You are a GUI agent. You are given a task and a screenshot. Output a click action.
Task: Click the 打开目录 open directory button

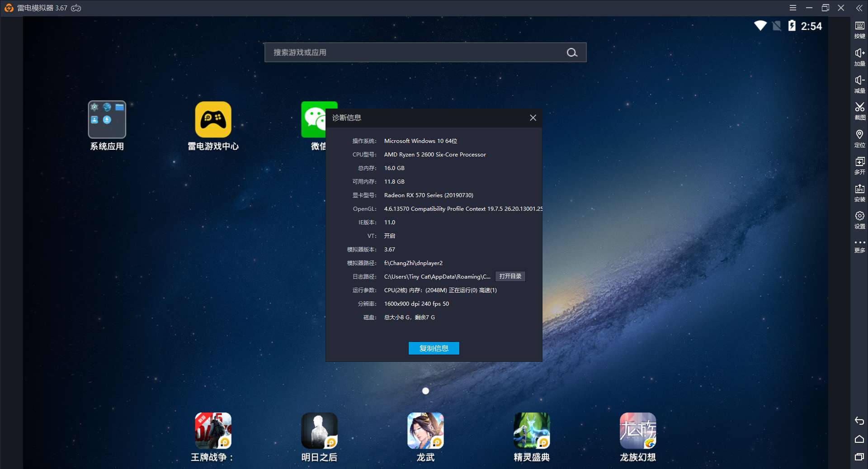coord(510,276)
